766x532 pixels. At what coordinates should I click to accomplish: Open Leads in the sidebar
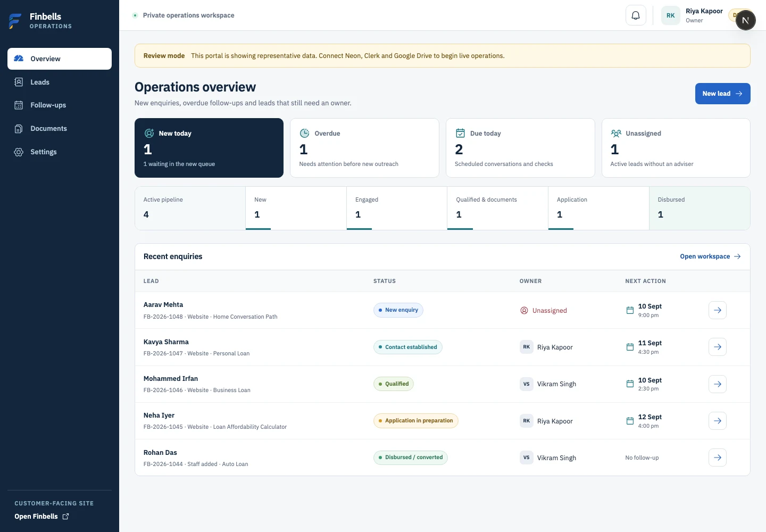coord(60,82)
